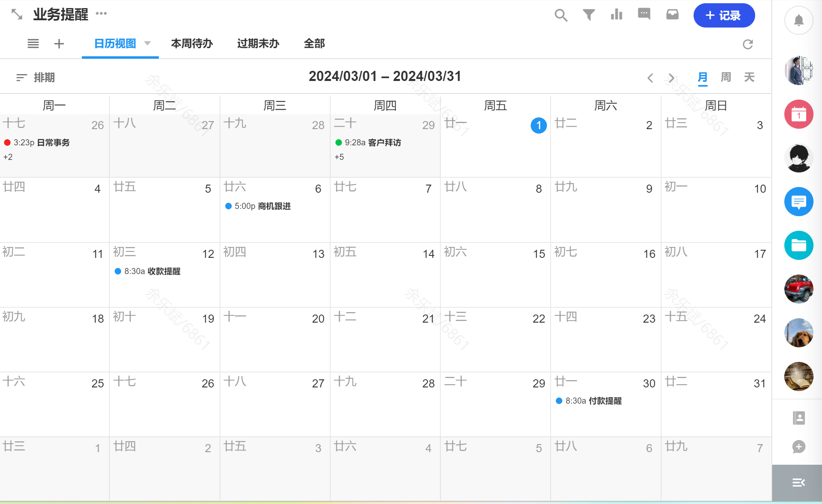Refresh the calendar view
Viewport: 822px width, 504px height.
pos(747,44)
